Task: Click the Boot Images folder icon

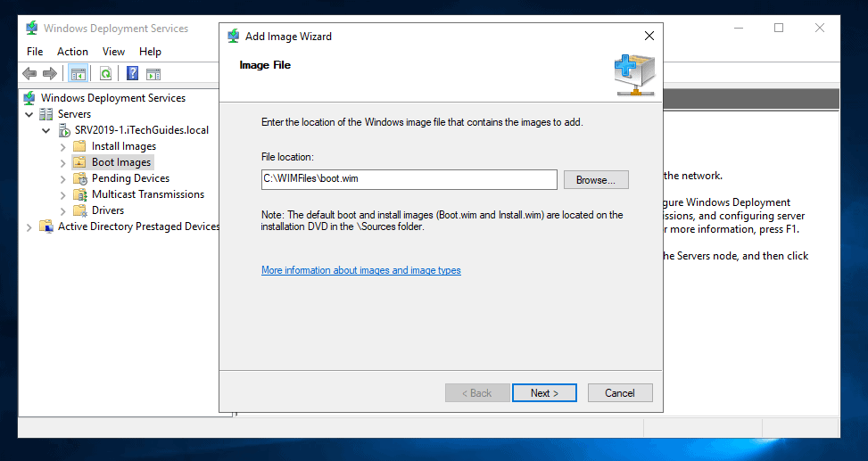Action: 79,162
